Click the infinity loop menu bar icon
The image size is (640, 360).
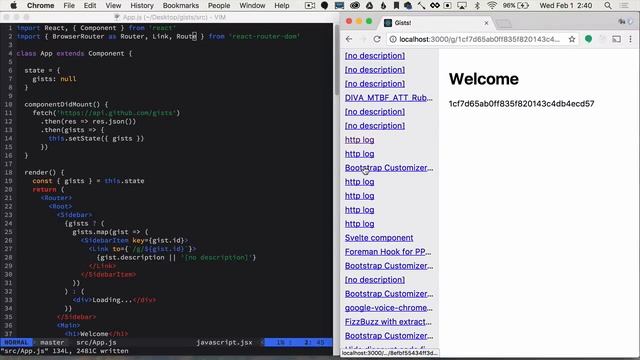(x=435, y=5)
